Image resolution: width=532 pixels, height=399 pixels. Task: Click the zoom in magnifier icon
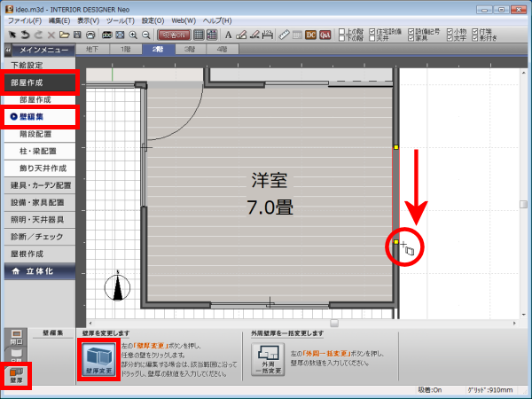click(x=132, y=35)
